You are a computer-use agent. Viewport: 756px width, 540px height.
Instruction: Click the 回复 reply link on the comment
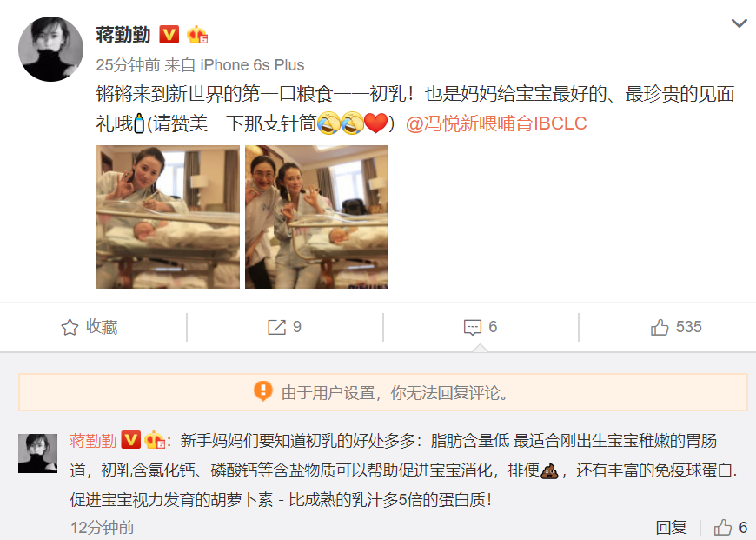[671, 528]
